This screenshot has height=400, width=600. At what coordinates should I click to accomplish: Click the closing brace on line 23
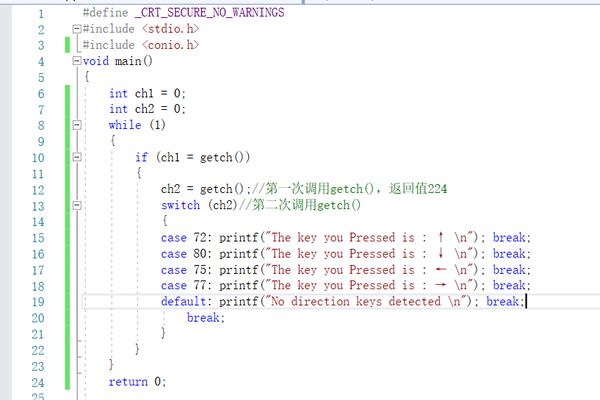pyautogui.click(x=111, y=364)
